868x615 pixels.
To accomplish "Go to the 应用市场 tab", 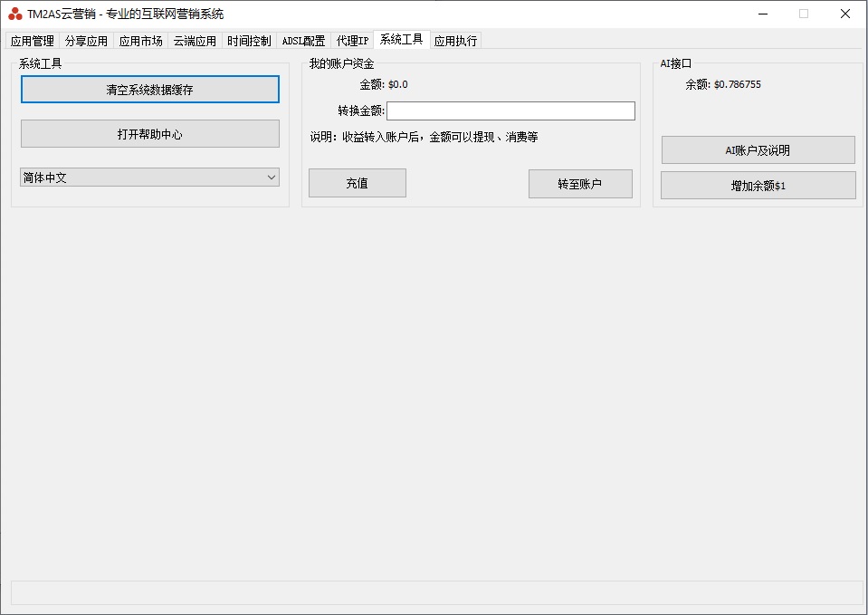I will pyautogui.click(x=140, y=41).
